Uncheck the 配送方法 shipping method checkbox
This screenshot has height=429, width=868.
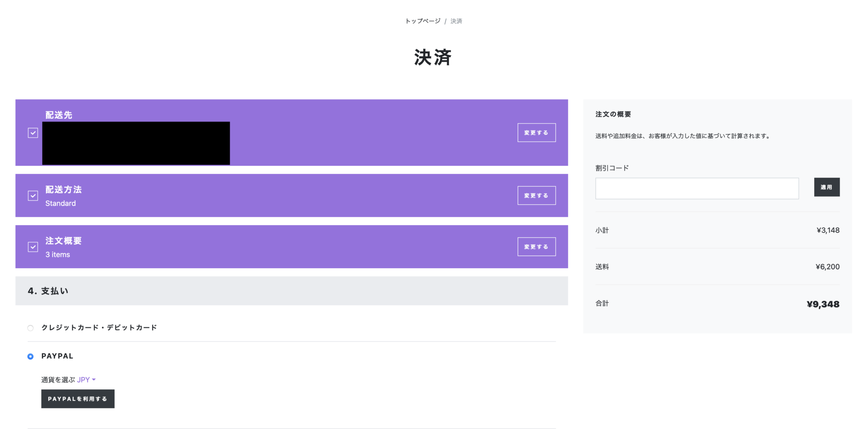pos(33,196)
